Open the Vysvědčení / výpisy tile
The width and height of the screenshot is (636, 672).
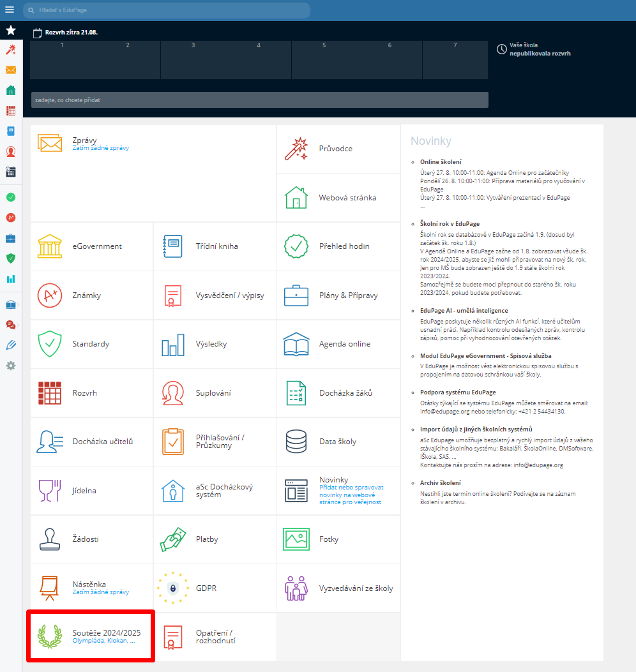coord(215,295)
